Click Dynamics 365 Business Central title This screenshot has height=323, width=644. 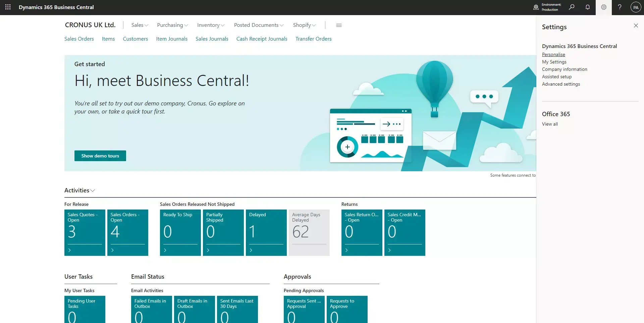56,7
